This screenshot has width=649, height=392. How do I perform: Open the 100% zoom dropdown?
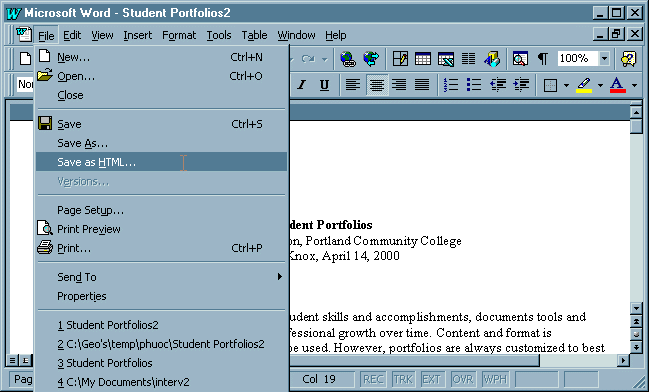[604, 59]
